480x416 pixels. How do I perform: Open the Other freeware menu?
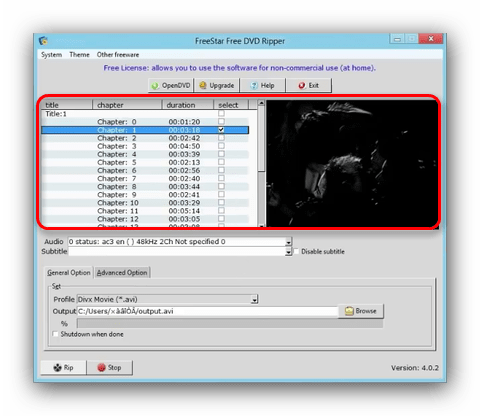tap(118, 55)
